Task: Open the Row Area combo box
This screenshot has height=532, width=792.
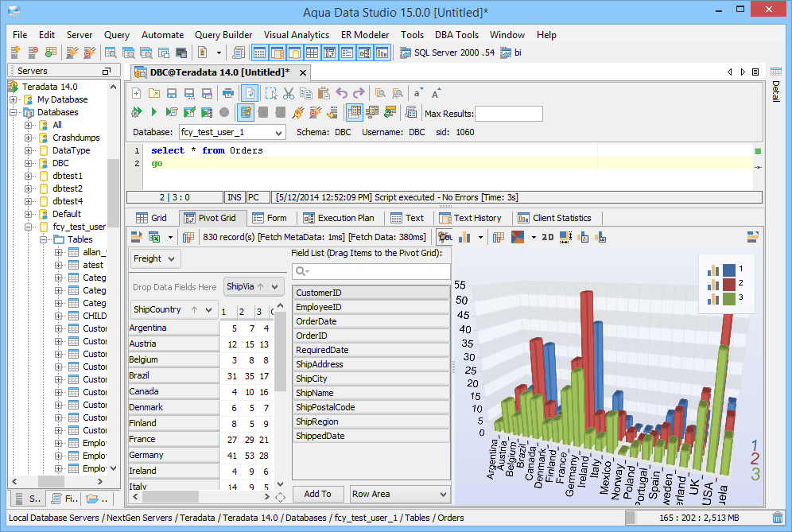Action: 399,494
